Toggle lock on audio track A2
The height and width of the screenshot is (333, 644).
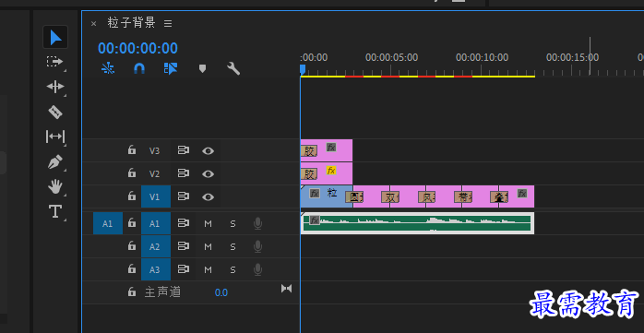pos(131,246)
